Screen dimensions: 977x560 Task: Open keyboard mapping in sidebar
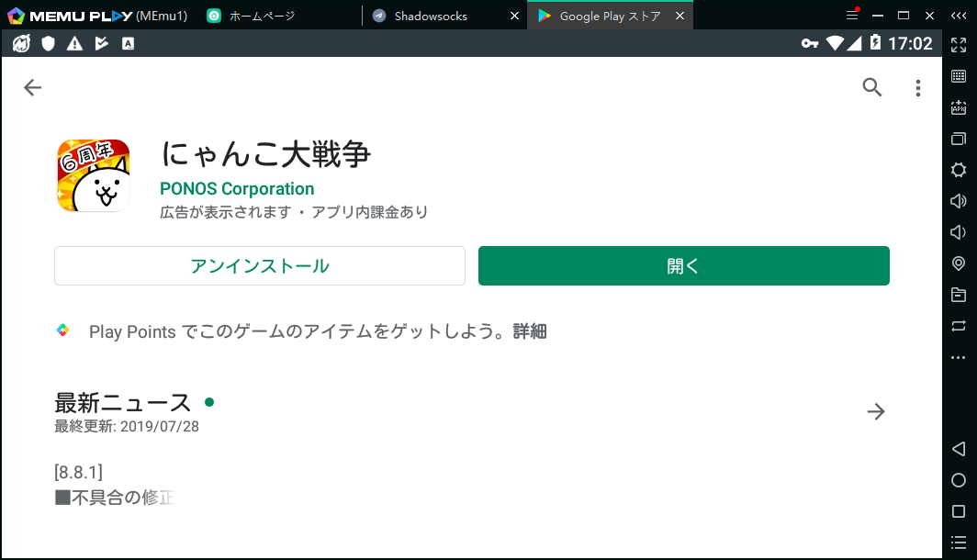click(x=959, y=76)
